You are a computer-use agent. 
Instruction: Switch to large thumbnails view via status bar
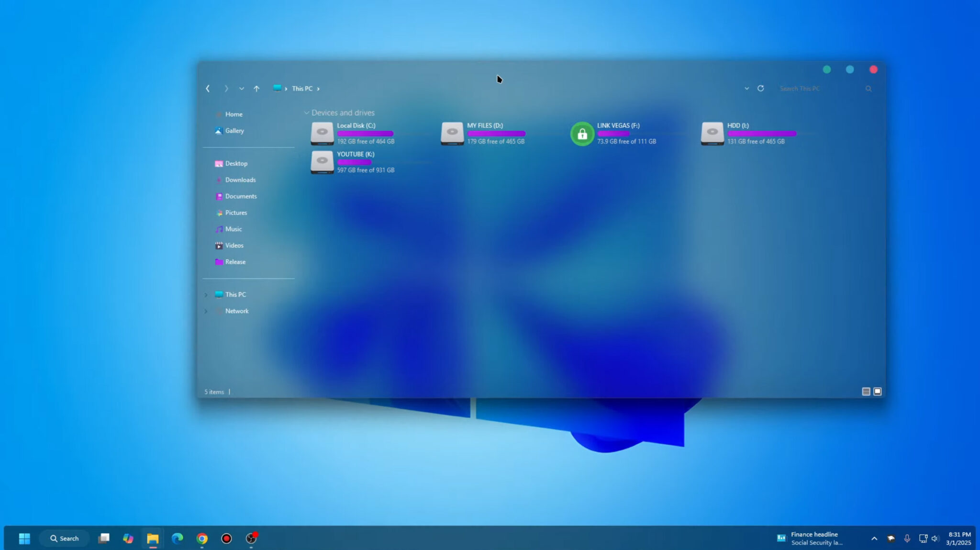coord(878,391)
